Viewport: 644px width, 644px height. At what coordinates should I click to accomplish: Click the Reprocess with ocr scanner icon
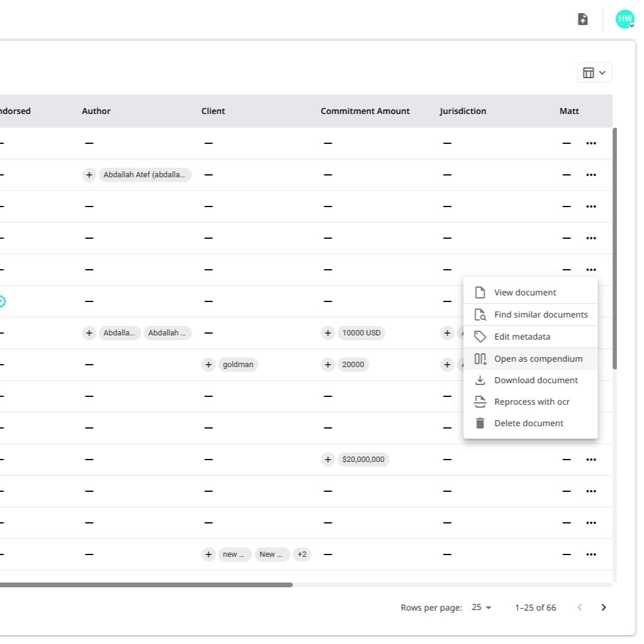coord(480,402)
